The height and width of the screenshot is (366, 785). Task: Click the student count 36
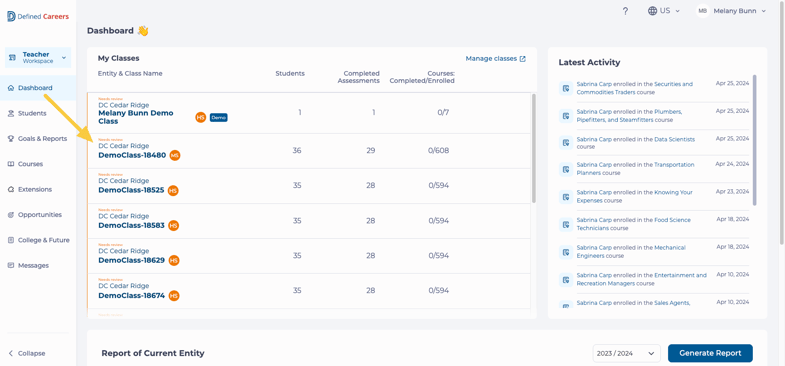(x=297, y=151)
